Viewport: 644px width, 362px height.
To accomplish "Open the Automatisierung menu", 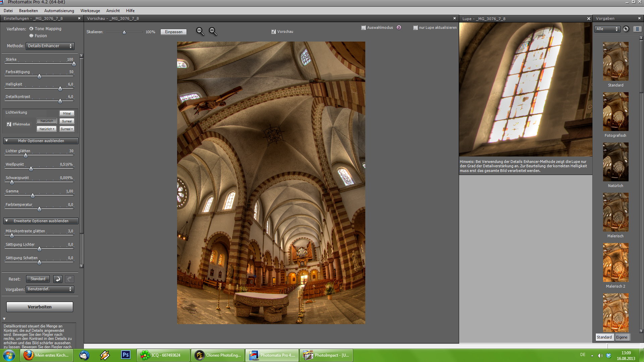I will (59, 10).
